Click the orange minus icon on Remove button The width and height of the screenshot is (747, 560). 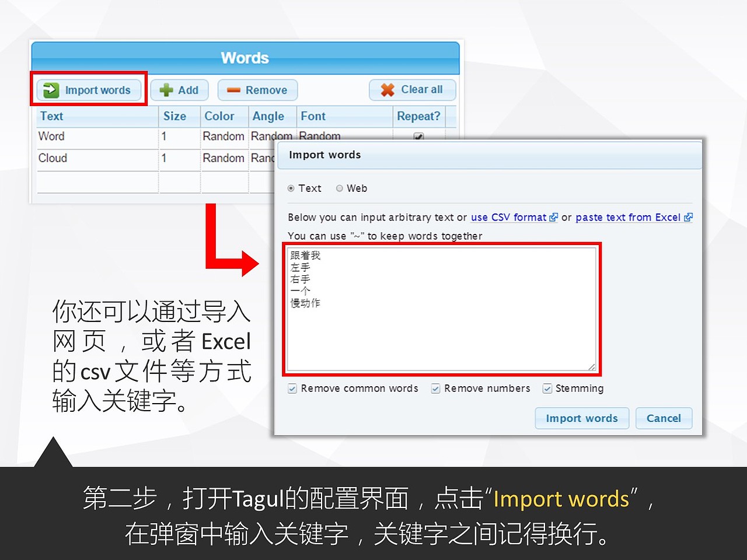tap(235, 90)
